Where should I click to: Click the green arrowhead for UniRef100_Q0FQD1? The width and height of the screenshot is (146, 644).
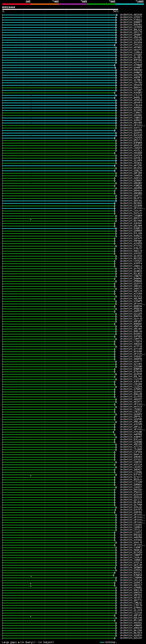tap(115, 337)
